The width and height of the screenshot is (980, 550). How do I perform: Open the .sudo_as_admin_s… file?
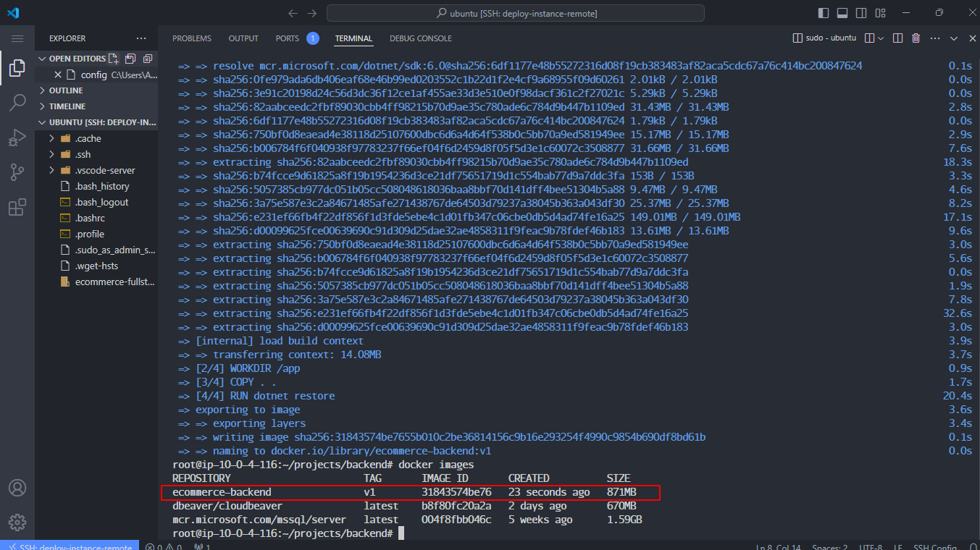point(97,250)
